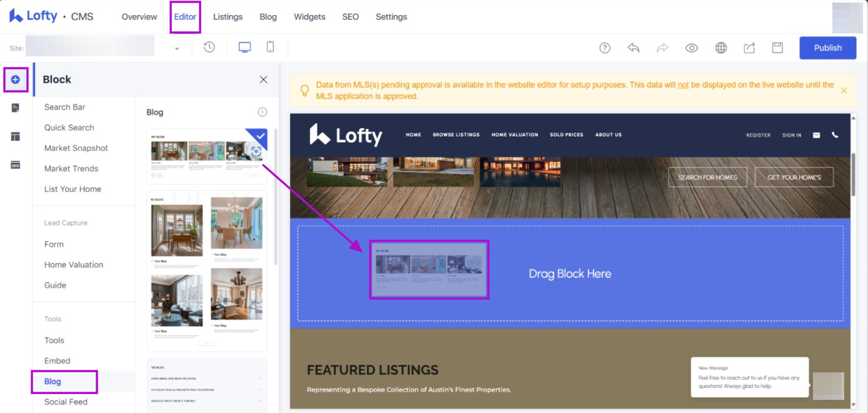The width and height of the screenshot is (868, 413).
Task: Toggle the selected checkmark on first blog layout
Action: pyautogui.click(x=260, y=136)
